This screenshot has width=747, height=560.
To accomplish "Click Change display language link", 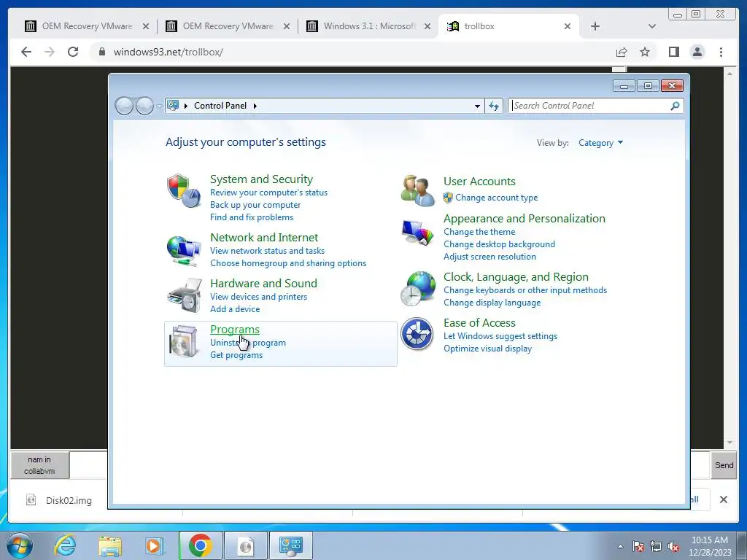I will click(x=492, y=303).
